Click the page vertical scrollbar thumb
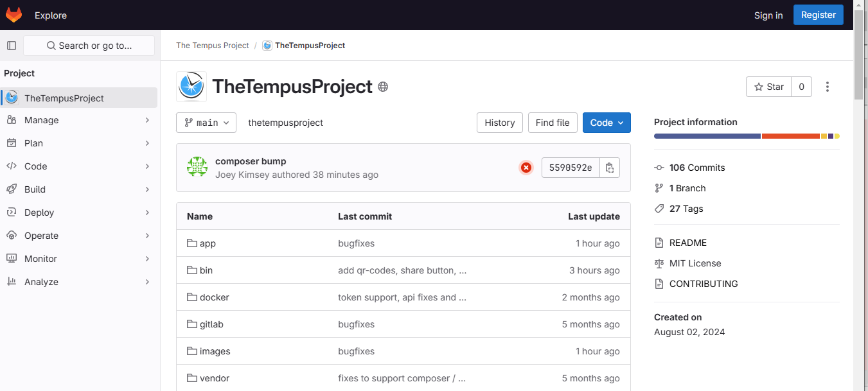Screen dimensions: 868x391 pos(858,54)
